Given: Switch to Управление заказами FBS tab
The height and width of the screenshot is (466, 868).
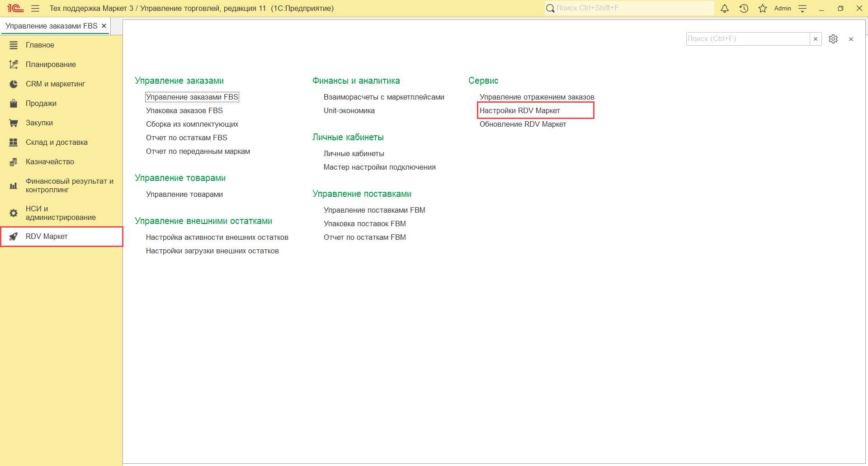Looking at the screenshot, I should [51, 26].
